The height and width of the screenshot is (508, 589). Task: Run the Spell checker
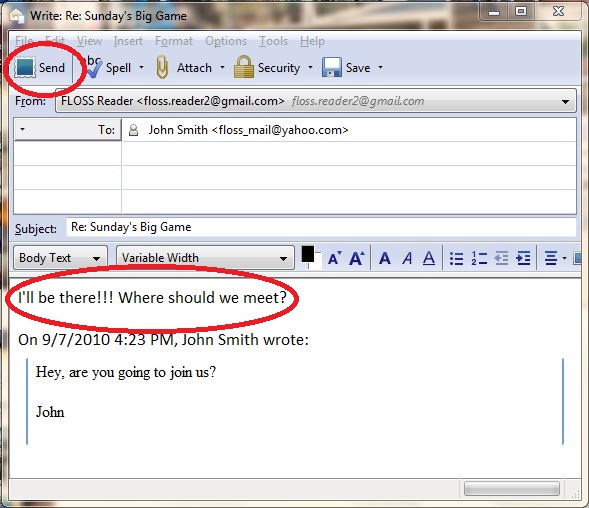click(109, 68)
